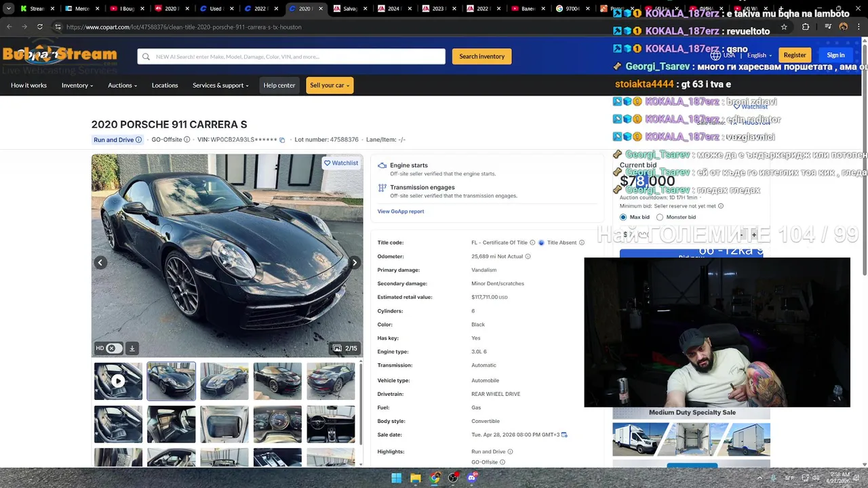Expand Services & support menu
The width and height of the screenshot is (868, 488).
[220, 85]
